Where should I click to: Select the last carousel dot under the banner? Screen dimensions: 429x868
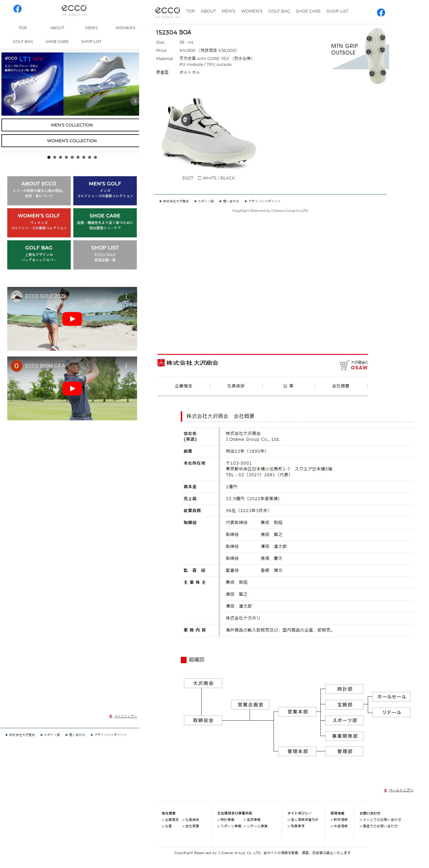coord(95,157)
